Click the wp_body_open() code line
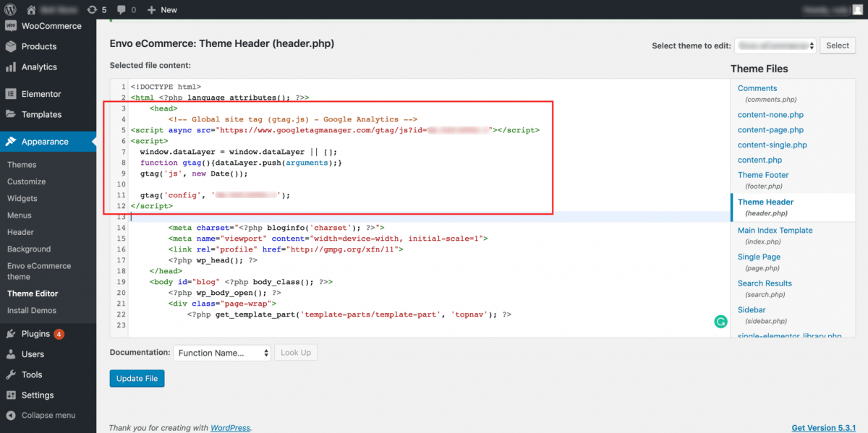The width and height of the screenshot is (868, 433). click(224, 293)
